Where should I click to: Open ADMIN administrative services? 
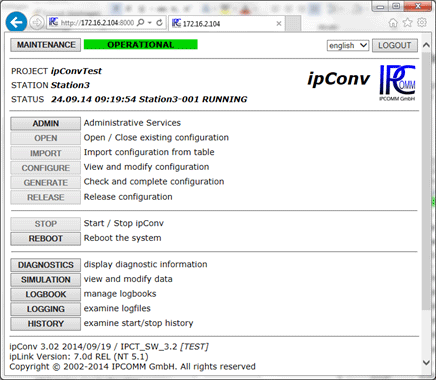pos(46,123)
